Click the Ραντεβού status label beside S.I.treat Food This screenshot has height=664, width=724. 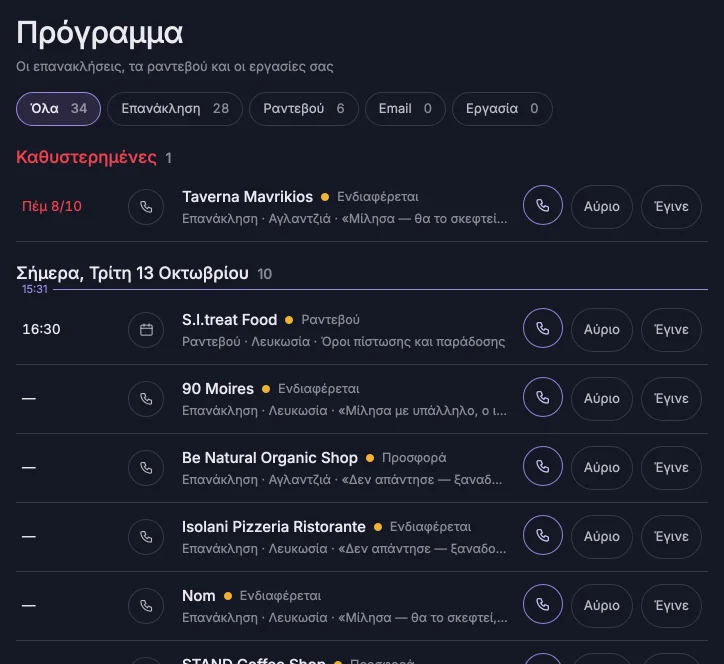(331, 320)
